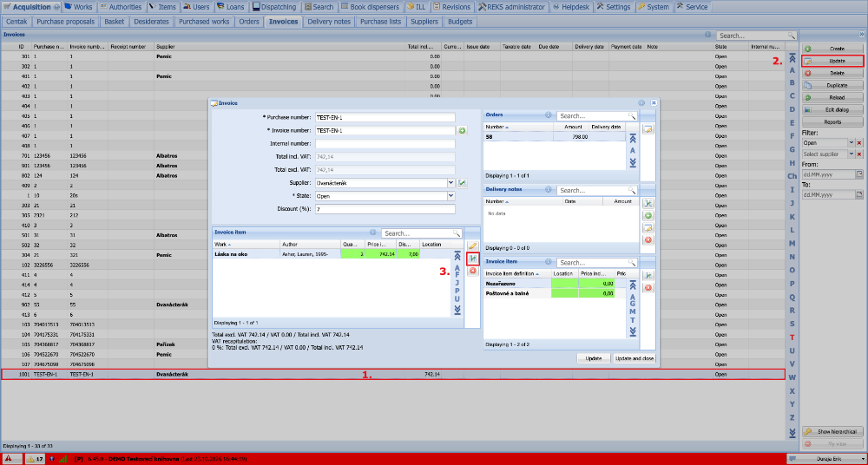Open calendar picker for To date
The height and width of the screenshot is (465, 868).
[x=859, y=194]
